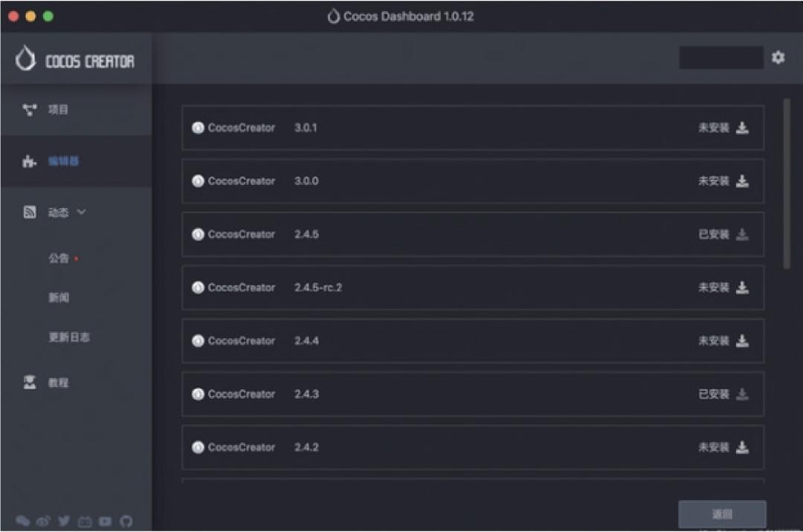Open the 项目 tab in the sidebar
The width and height of the screenshot is (803, 532).
58,110
